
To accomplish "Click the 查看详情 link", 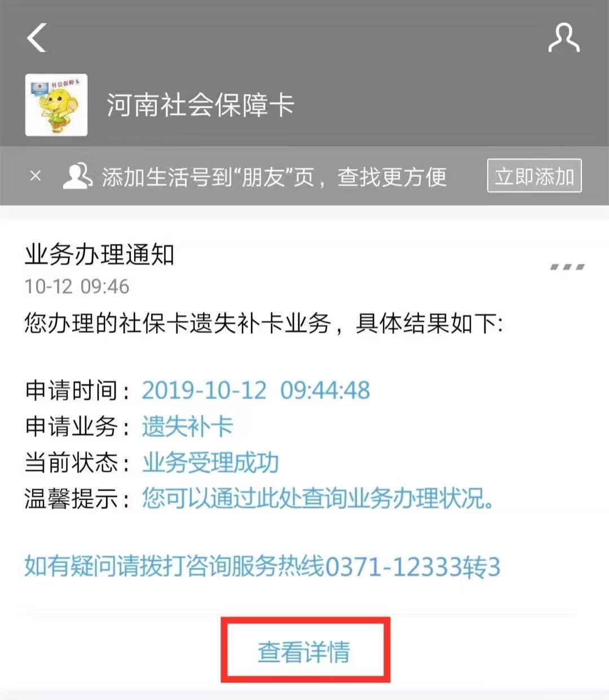I will [304, 652].
